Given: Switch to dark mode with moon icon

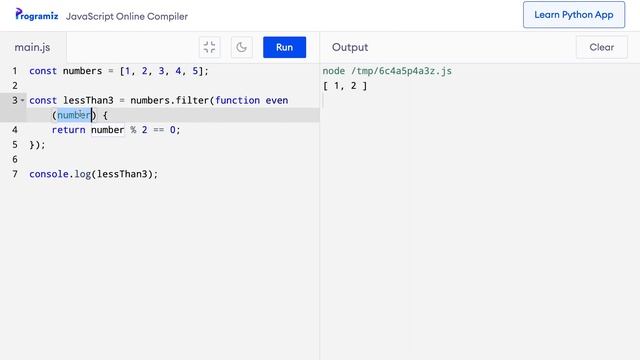Looking at the screenshot, I should pos(242,47).
